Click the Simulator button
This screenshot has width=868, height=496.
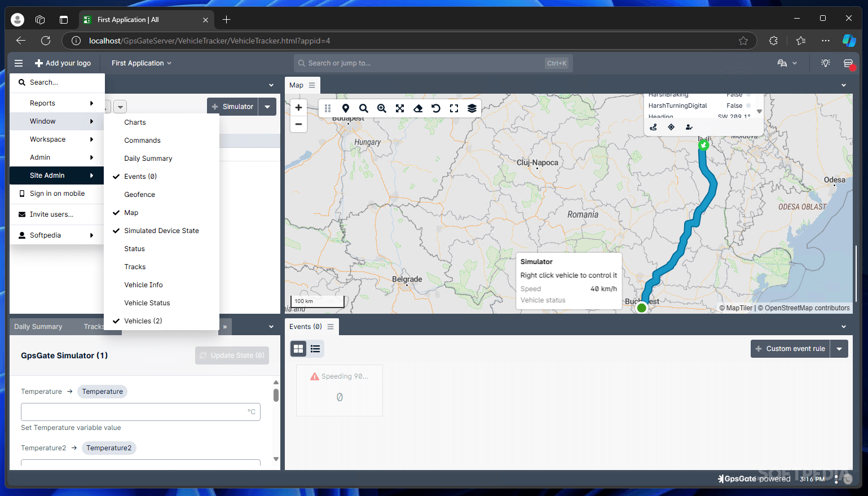pos(232,107)
